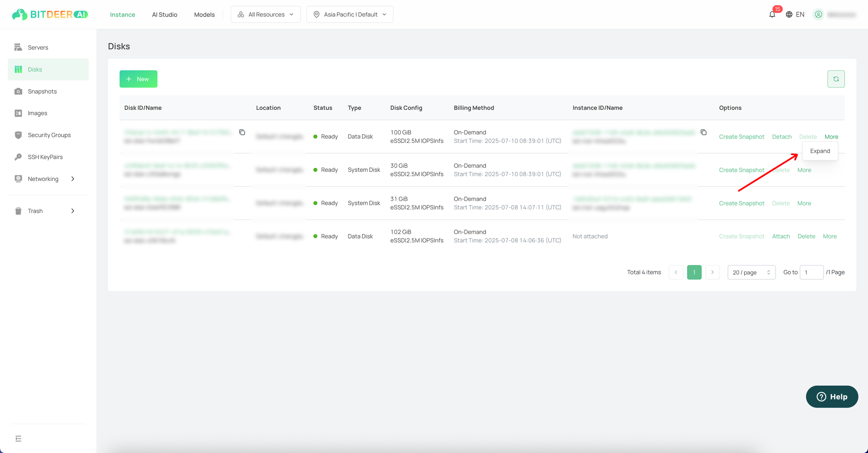Click the Networking sidebar icon
The width and height of the screenshot is (868, 453).
(18, 178)
